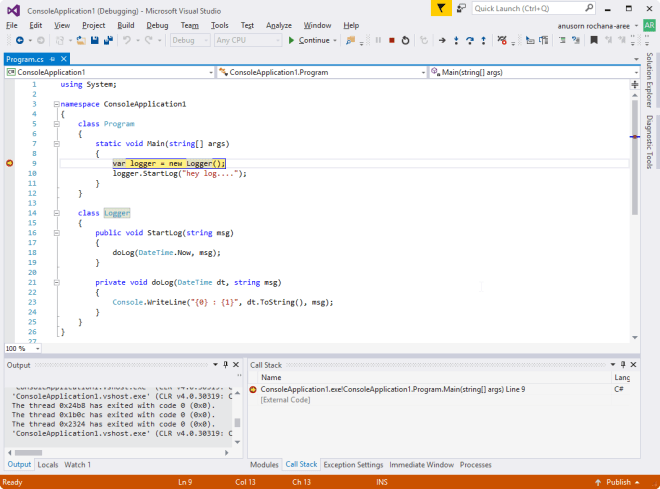Click the Step Over icon
The image size is (660, 489).
click(x=469, y=40)
